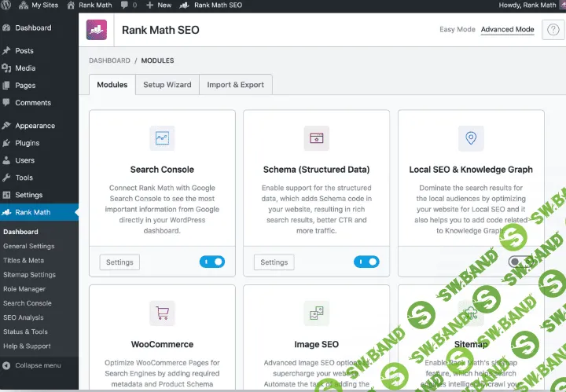The image size is (566, 392).
Task: Click the Search Console module chart icon
Action: 162,138
